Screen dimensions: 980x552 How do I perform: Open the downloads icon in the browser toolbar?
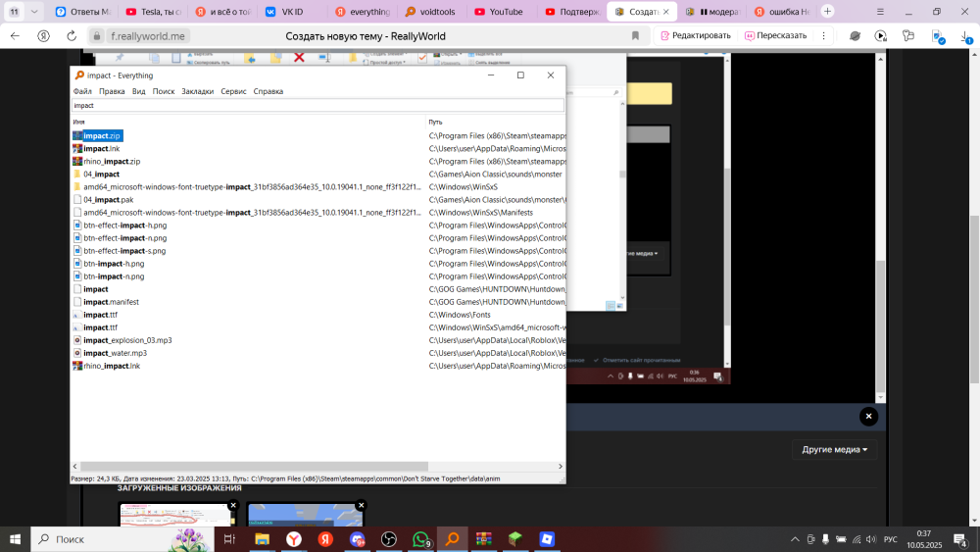click(x=966, y=36)
